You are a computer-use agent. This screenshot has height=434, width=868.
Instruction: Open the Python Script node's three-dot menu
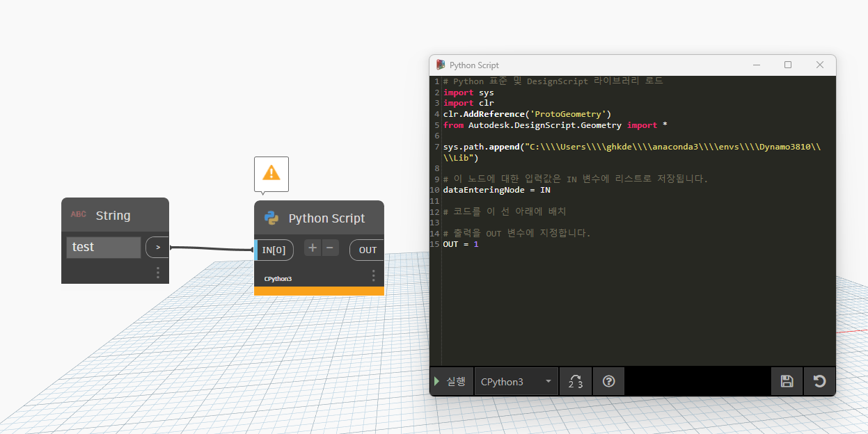pos(374,275)
